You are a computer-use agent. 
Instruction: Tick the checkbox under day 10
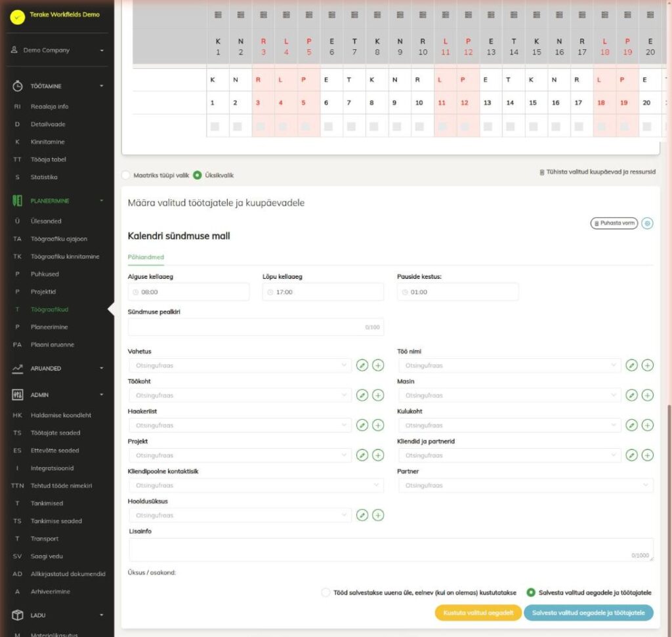click(x=419, y=127)
